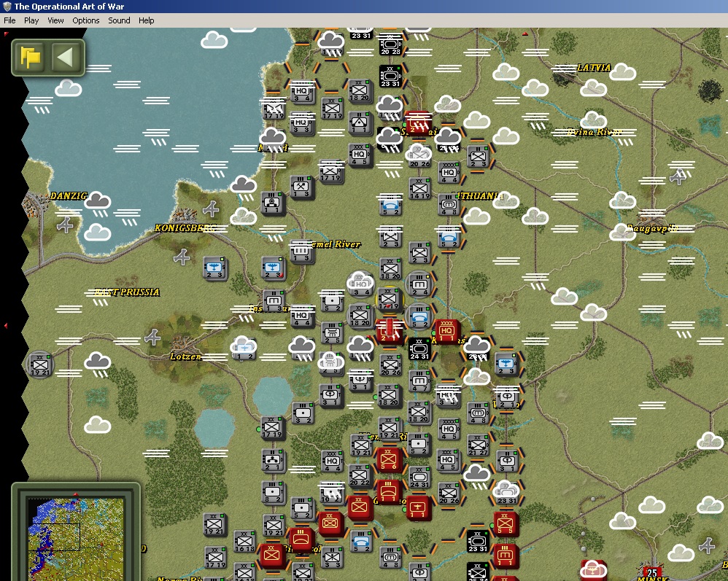728x581 pixels.
Task: Click the left-pointing arrow panel button
Action: [65, 58]
